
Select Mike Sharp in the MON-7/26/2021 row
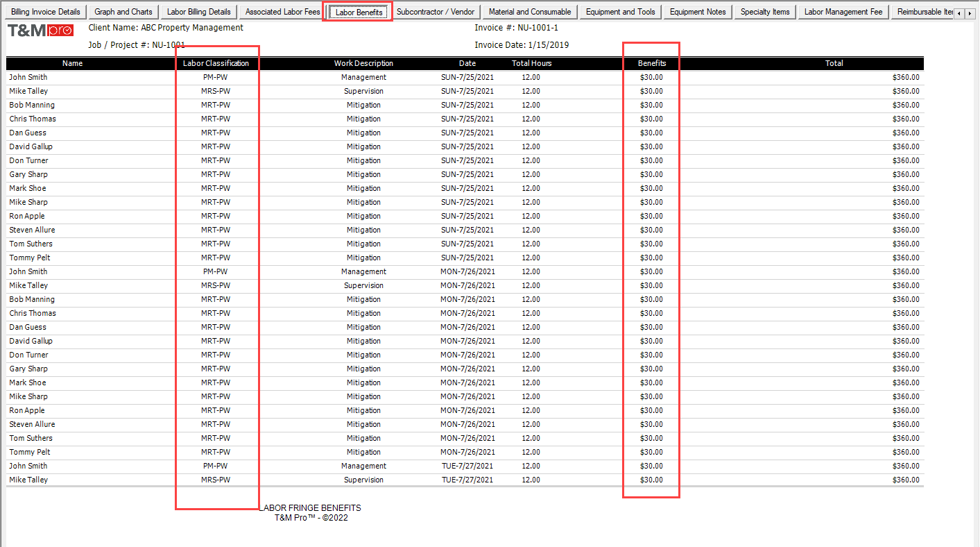click(28, 396)
